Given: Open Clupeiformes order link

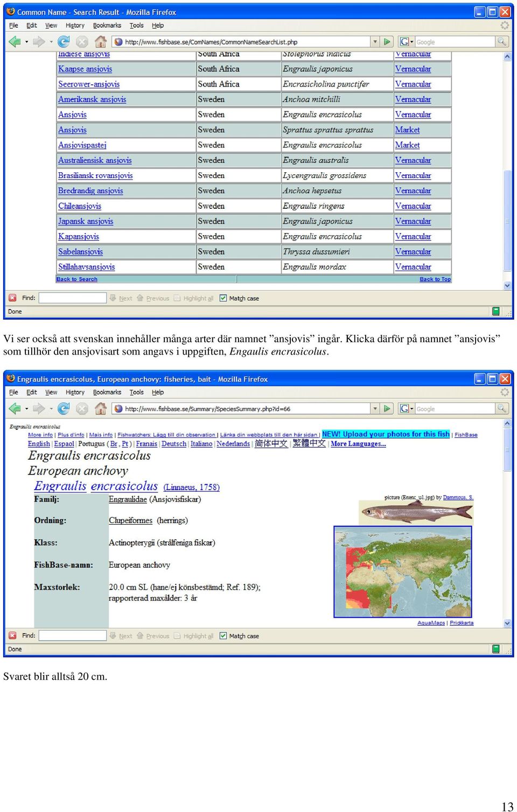Looking at the screenshot, I should tap(130, 520).
